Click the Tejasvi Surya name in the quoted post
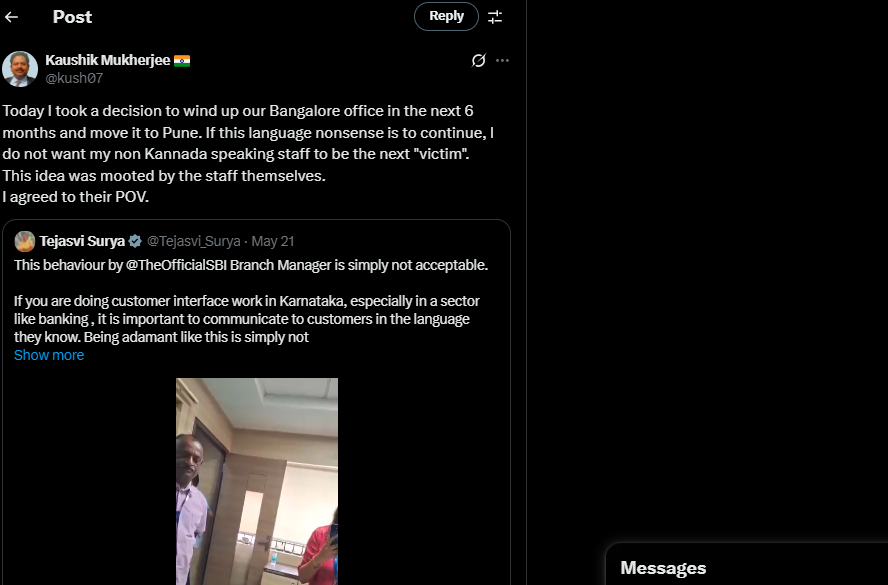888x585 pixels. [x=82, y=241]
